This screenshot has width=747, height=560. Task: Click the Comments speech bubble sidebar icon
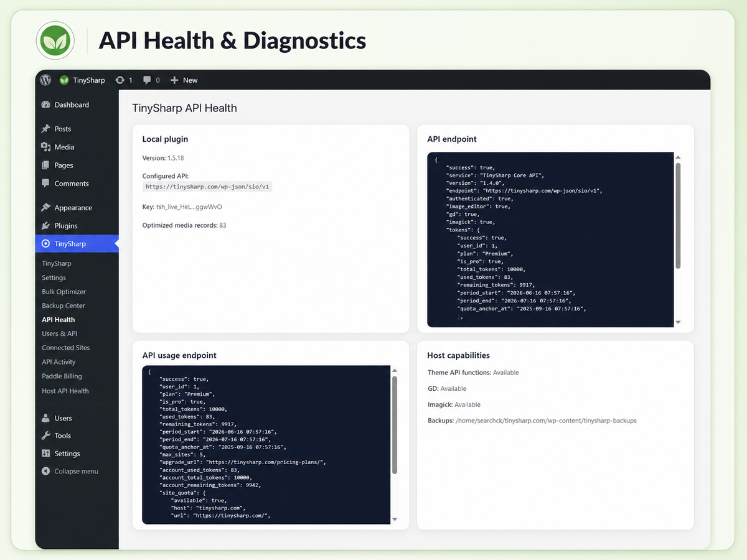pyautogui.click(x=45, y=184)
